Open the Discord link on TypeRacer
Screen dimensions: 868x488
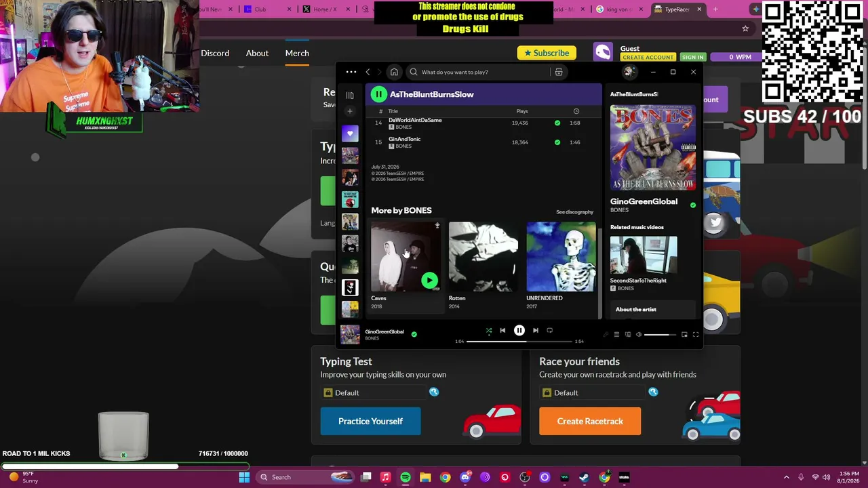click(215, 53)
